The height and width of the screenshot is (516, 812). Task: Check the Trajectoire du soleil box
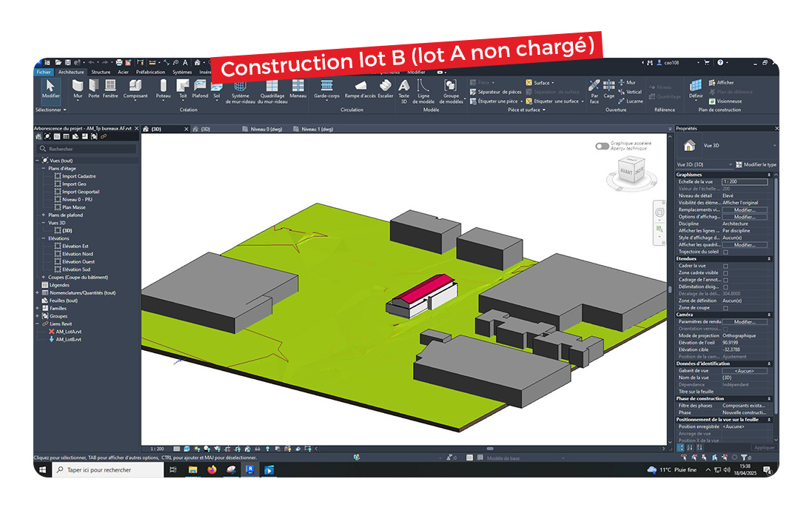725,252
